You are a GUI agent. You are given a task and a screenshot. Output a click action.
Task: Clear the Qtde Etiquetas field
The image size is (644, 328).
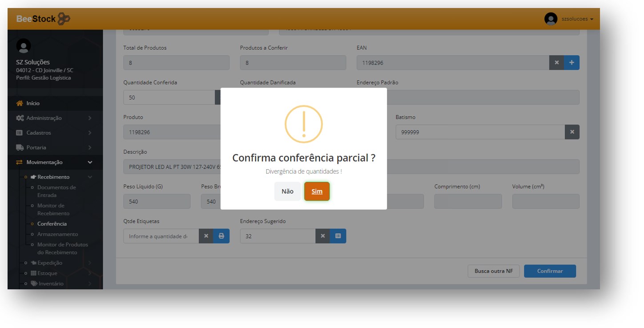[206, 236]
